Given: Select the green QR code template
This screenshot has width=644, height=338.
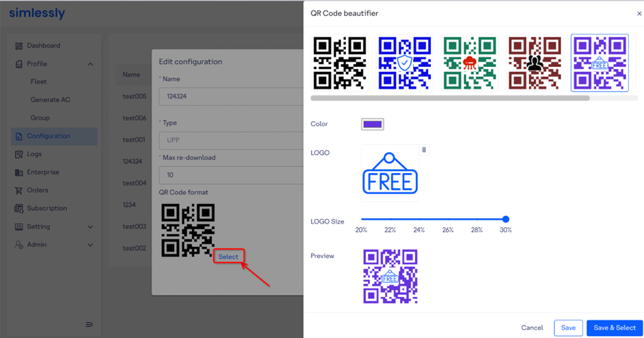Looking at the screenshot, I should (x=469, y=63).
